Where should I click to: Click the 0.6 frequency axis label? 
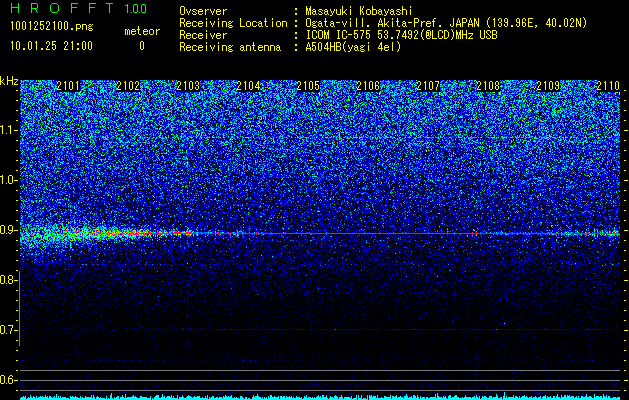(9, 380)
